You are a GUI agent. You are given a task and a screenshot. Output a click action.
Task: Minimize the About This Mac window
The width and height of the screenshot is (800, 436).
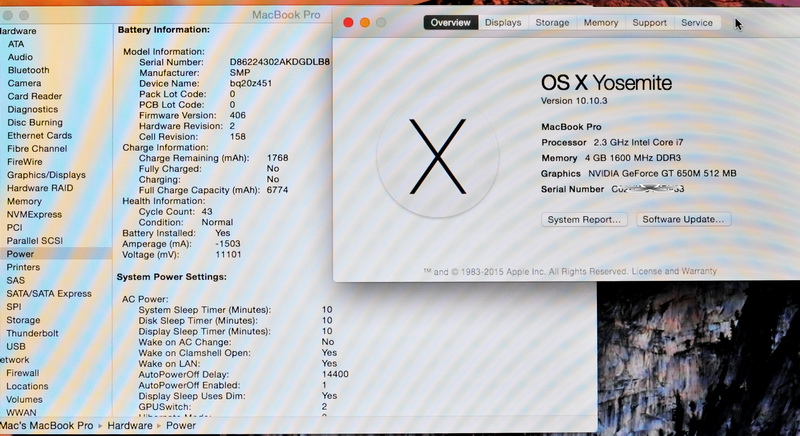(x=365, y=22)
